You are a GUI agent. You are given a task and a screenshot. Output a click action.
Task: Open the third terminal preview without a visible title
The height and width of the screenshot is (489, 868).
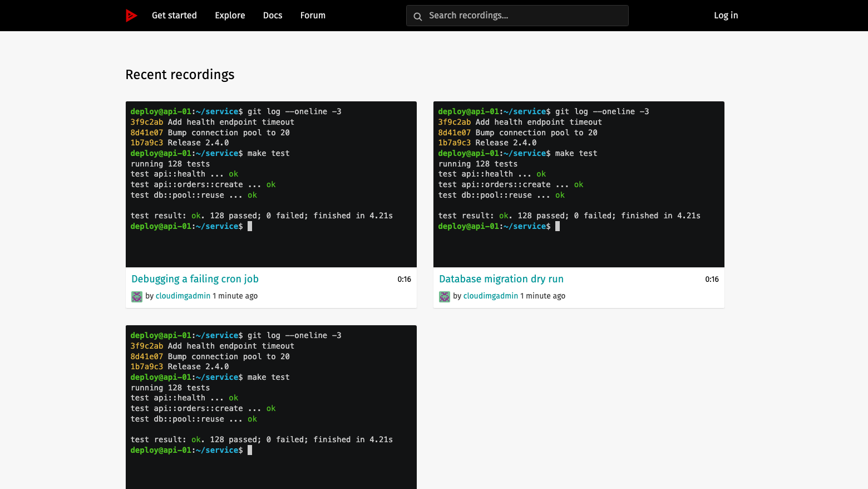[271, 407]
